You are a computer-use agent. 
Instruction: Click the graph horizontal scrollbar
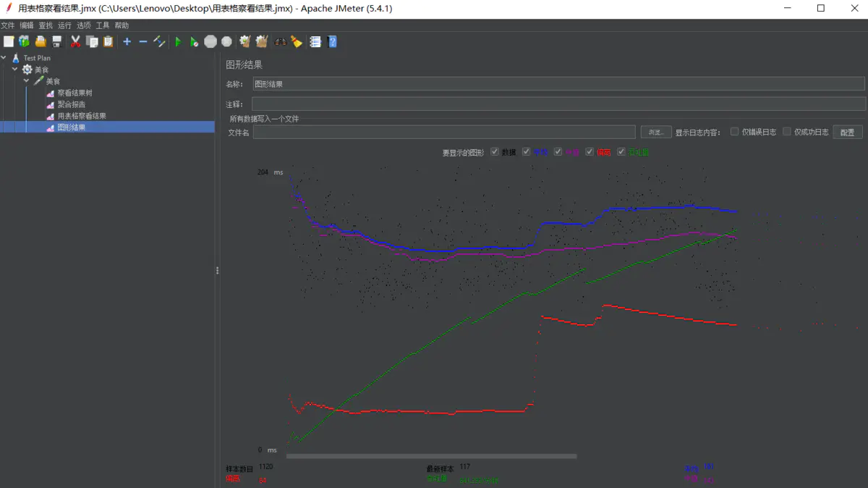[x=432, y=456]
